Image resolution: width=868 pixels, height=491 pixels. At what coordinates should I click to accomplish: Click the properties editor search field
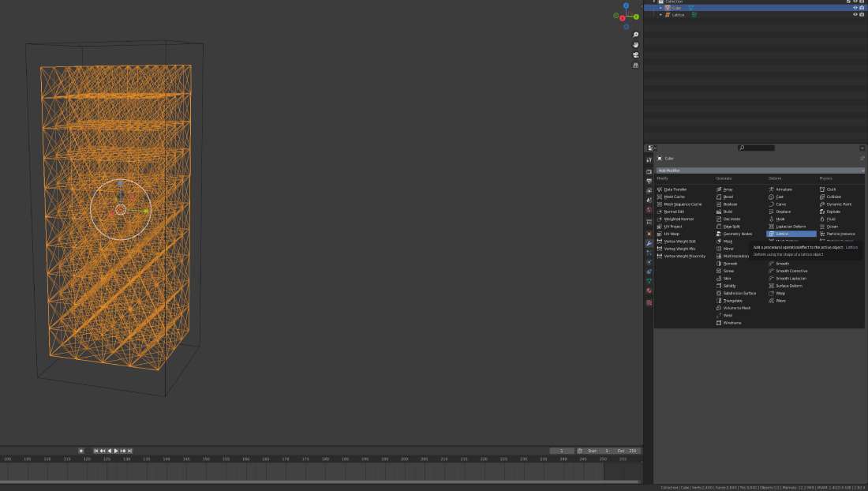click(x=756, y=148)
